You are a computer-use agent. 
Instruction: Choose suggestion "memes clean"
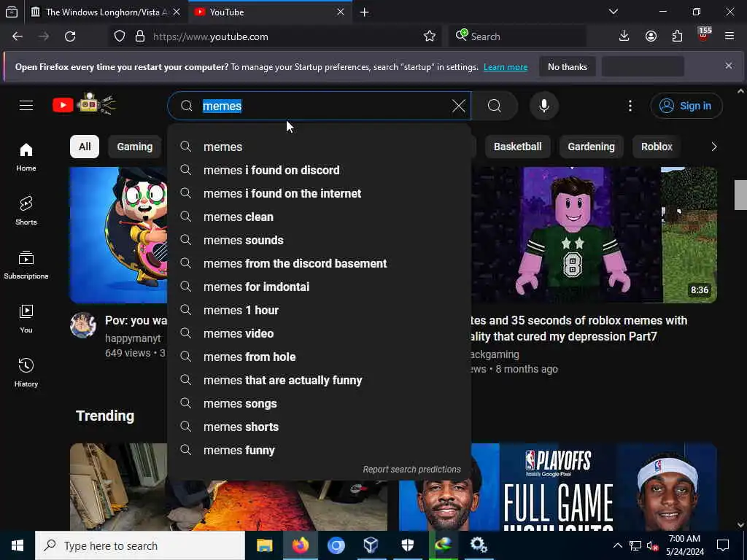(320, 217)
